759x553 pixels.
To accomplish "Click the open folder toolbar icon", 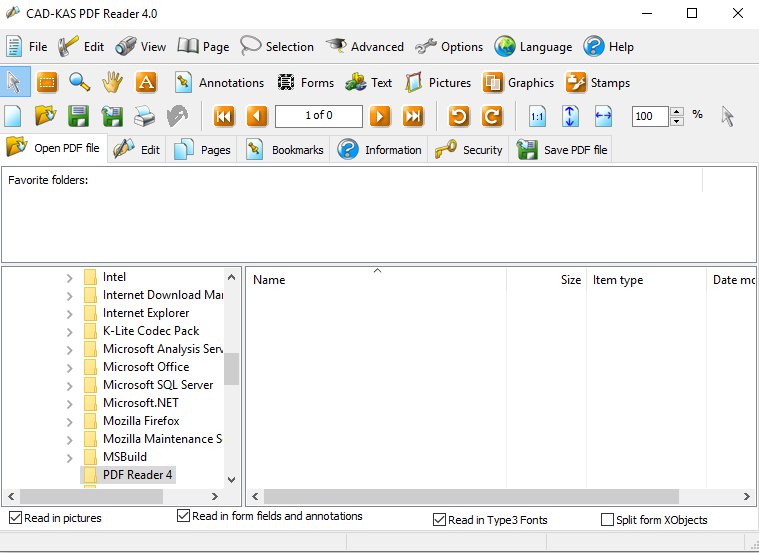I will click(x=46, y=116).
